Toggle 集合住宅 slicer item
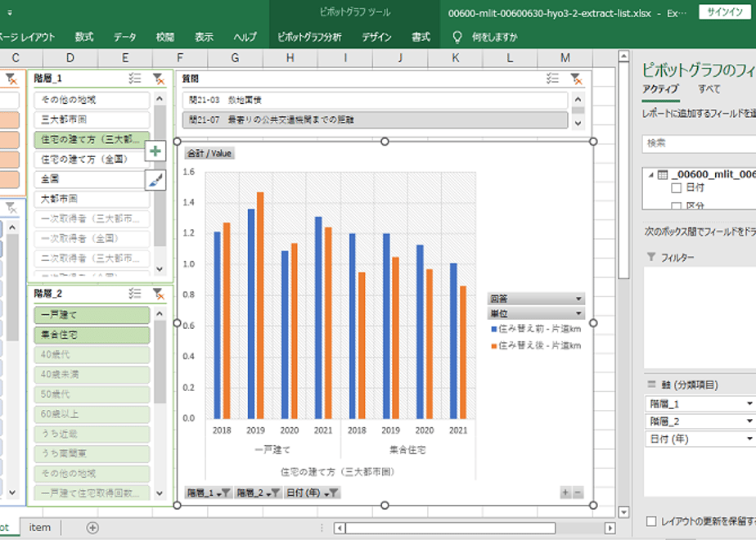Screen dimensions: 756x540 pos(92,335)
